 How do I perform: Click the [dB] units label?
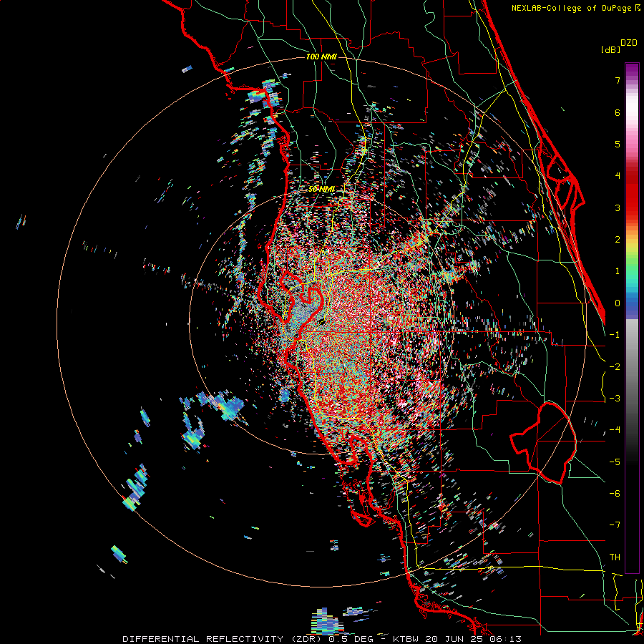click(x=611, y=49)
